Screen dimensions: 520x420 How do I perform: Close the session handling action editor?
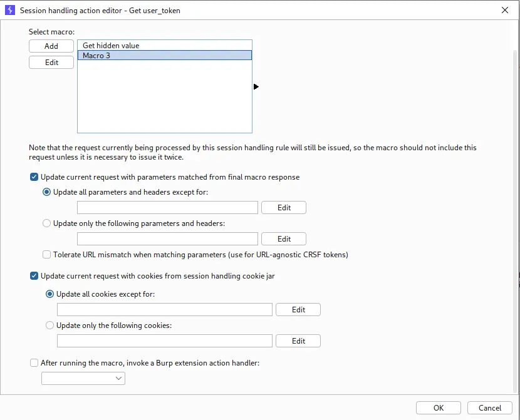pos(505,10)
